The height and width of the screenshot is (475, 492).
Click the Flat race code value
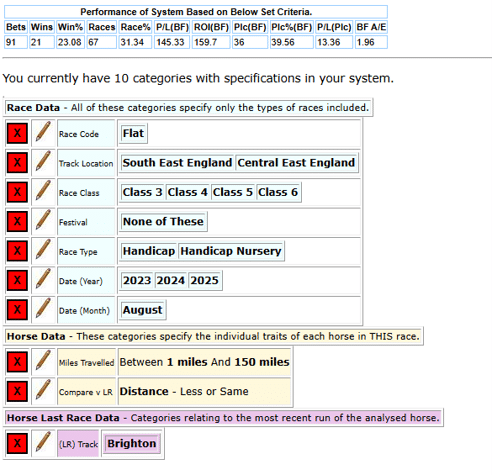pos(133,133)
